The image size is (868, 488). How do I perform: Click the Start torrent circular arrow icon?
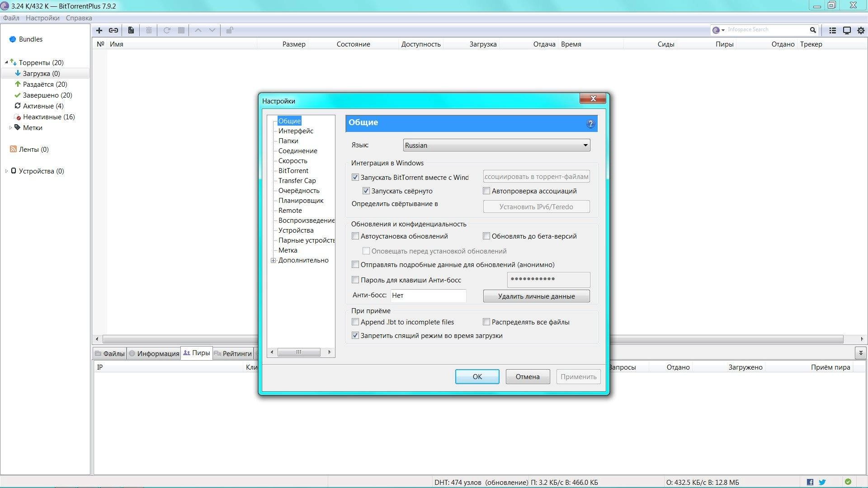point(167,30)
